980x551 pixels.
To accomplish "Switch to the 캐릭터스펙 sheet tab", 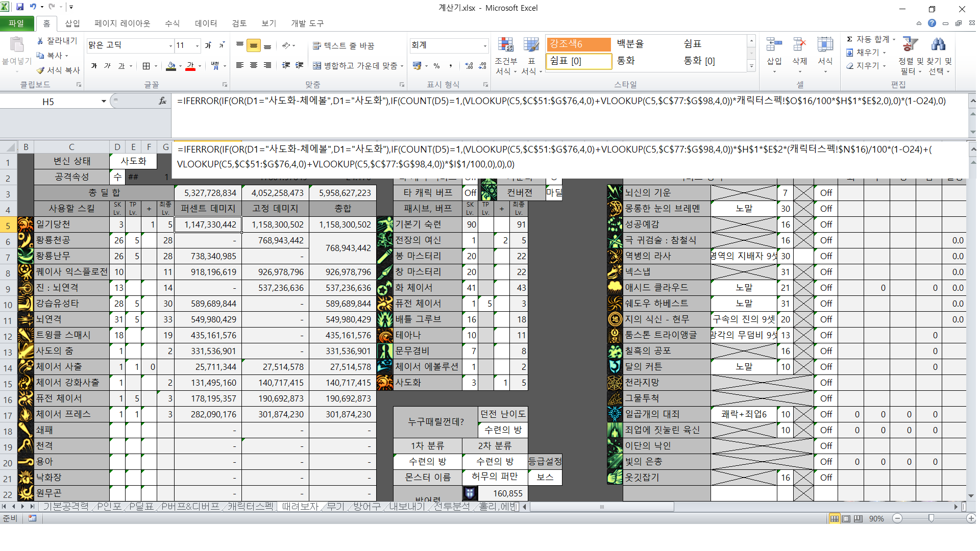I will pyautogui.click(x=250, y=506).
